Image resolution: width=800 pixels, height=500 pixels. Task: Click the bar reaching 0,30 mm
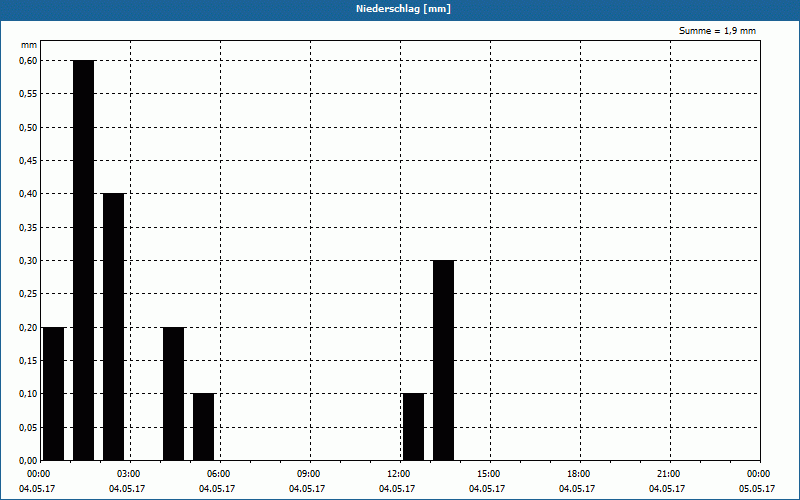pyautogui.click(x=443, y=360)
